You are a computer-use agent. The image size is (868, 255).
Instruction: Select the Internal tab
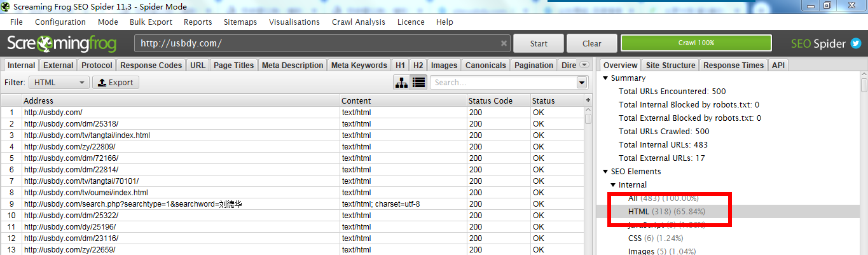coord(22,65)
